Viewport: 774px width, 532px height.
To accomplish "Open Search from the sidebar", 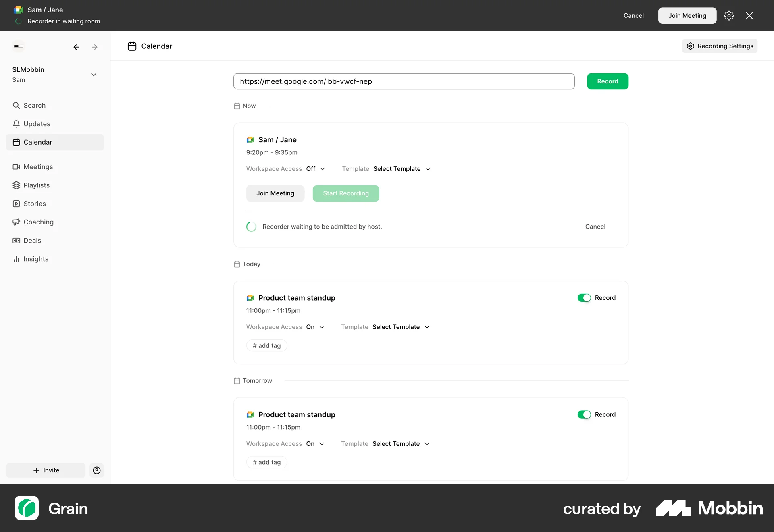I will coord(34,105).
